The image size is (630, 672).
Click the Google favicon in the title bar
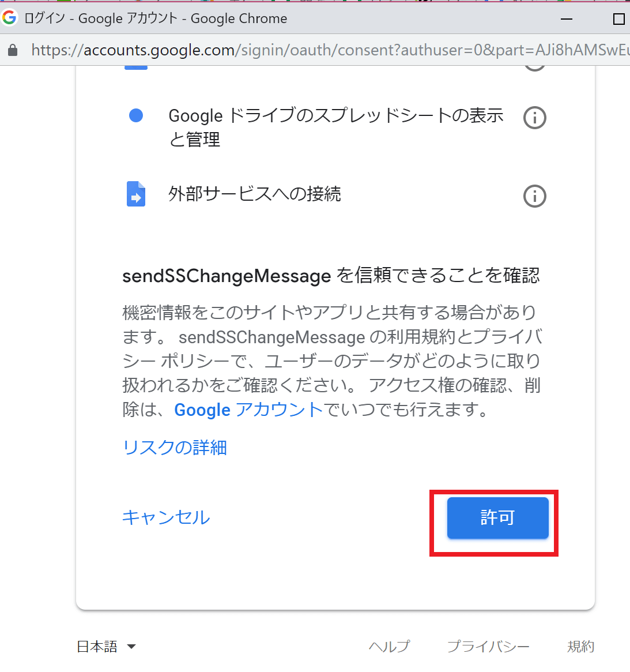pyautogui.click(x=10, y=18)
